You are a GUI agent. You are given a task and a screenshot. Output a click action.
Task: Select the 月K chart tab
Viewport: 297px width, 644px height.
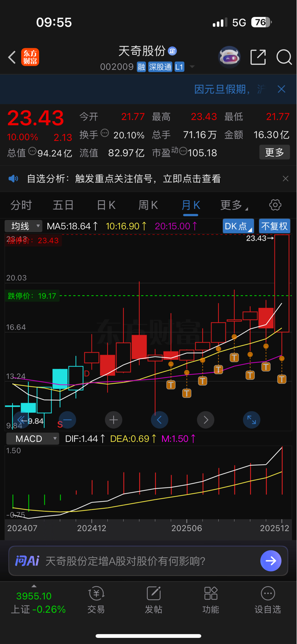coord(191,205)
